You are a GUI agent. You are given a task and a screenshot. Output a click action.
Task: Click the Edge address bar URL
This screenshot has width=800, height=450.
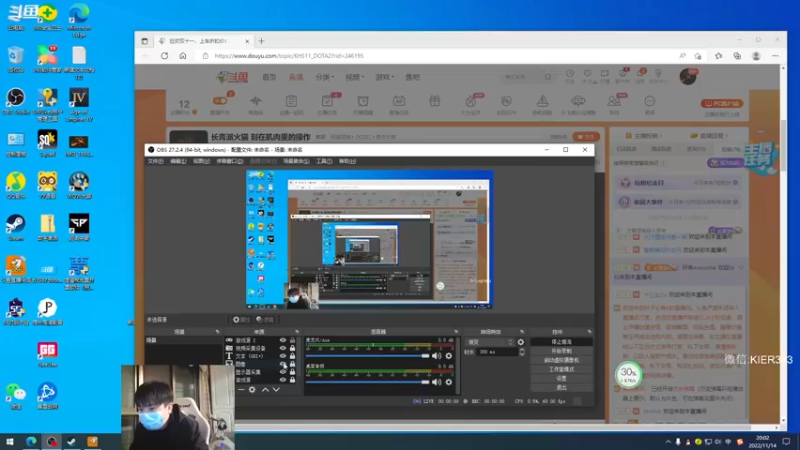(289, 56)
